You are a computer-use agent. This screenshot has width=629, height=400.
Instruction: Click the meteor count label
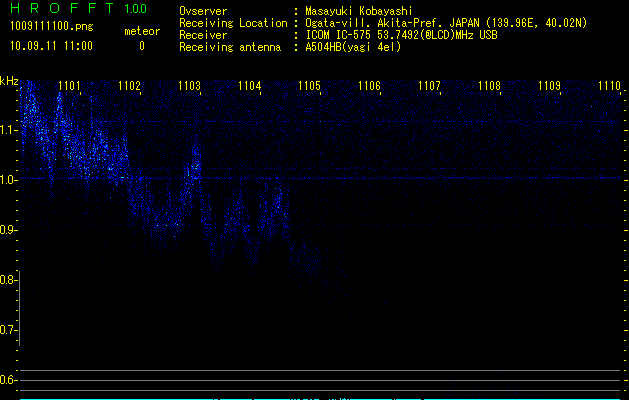(142, 31)
